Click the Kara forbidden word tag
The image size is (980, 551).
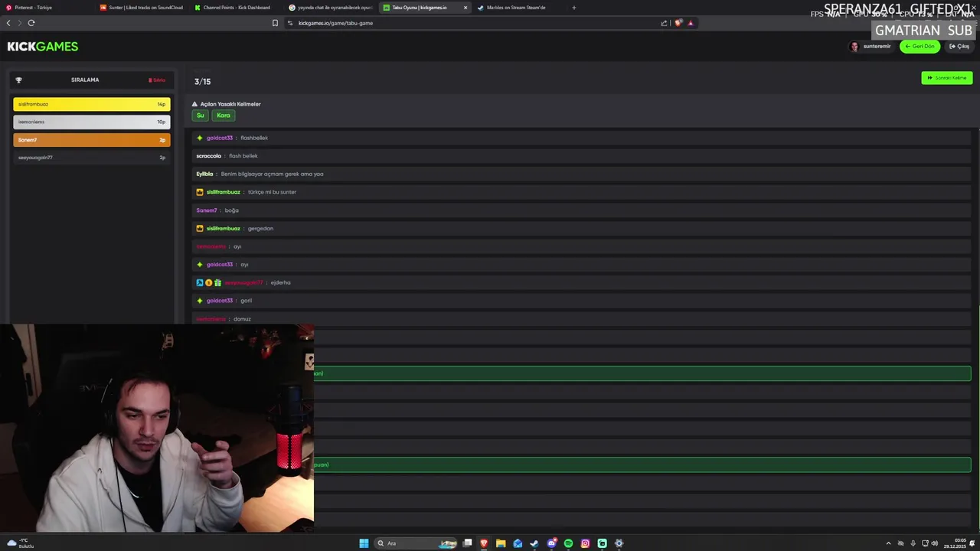(x=224, y=116)
